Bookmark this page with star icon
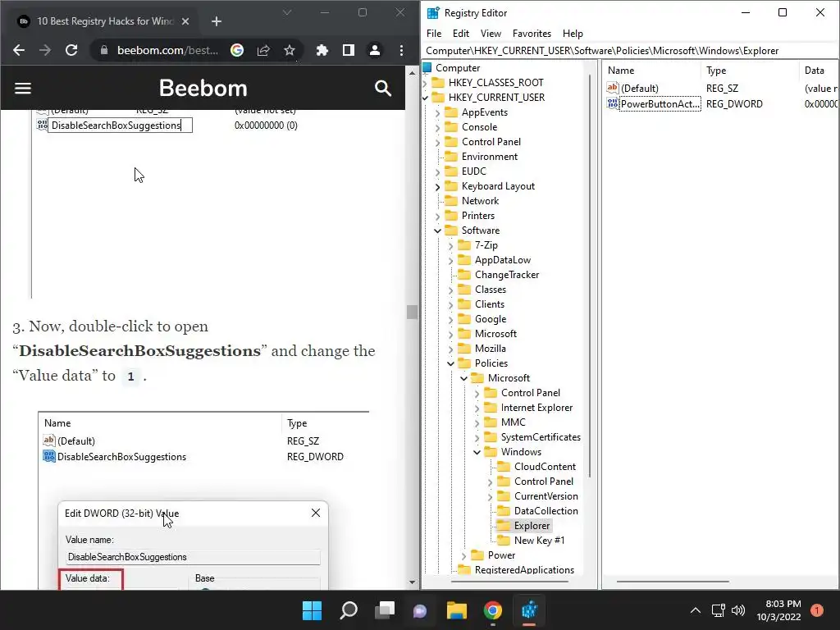Viewport: 840px width, 630px height. point(290,50)
